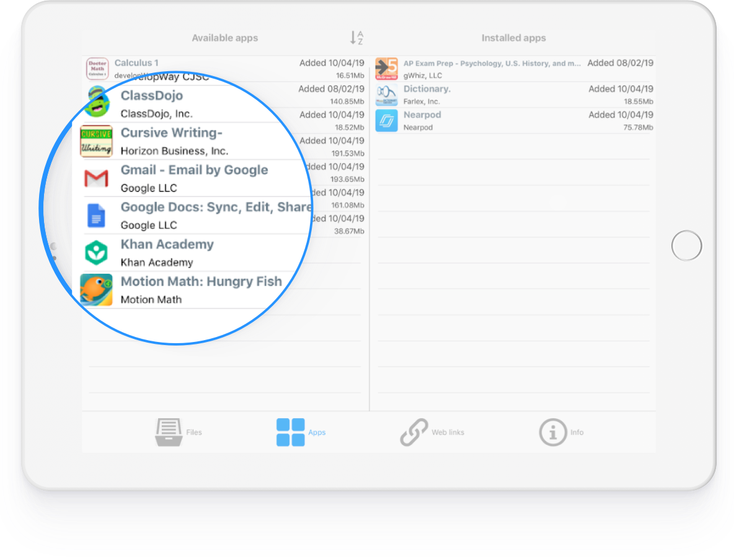Viewport: 734px width, 560px height.
Task: Click the 38.67Mb size value
Action: click(x=349, y=231)
